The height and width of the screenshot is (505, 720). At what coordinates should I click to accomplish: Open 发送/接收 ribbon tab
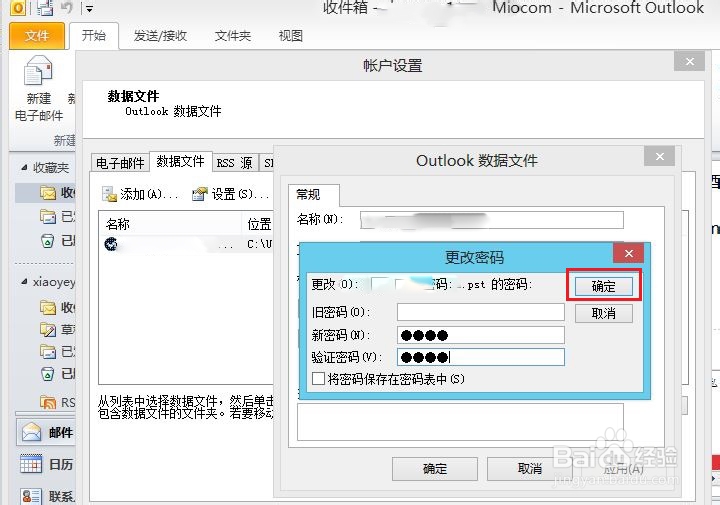point(160,36)
